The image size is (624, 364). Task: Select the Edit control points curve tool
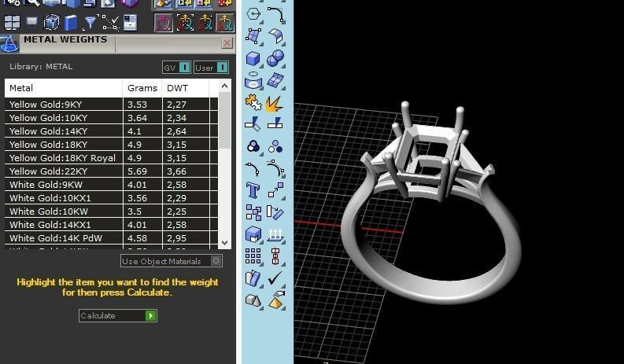pos(253,169)
